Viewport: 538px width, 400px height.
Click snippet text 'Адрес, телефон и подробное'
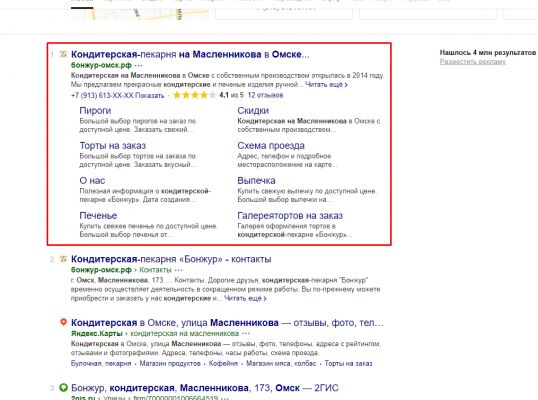(284, 156)
